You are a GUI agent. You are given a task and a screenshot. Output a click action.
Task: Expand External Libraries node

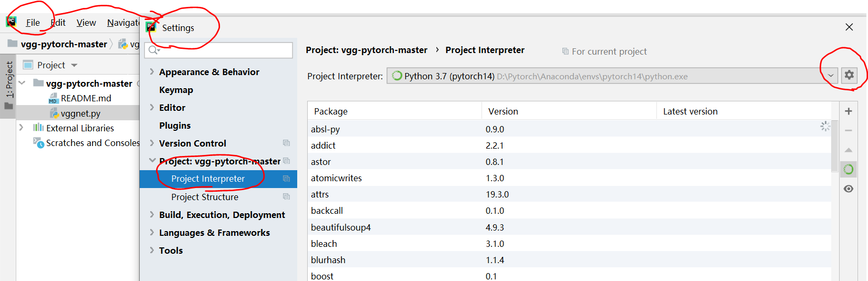(x=22, y=128)
